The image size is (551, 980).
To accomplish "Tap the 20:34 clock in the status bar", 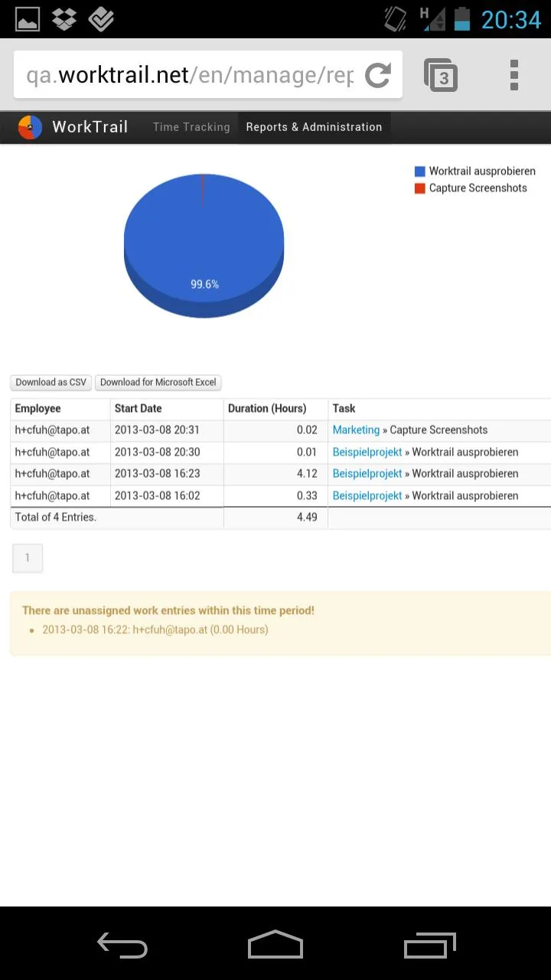I will 510,19.
